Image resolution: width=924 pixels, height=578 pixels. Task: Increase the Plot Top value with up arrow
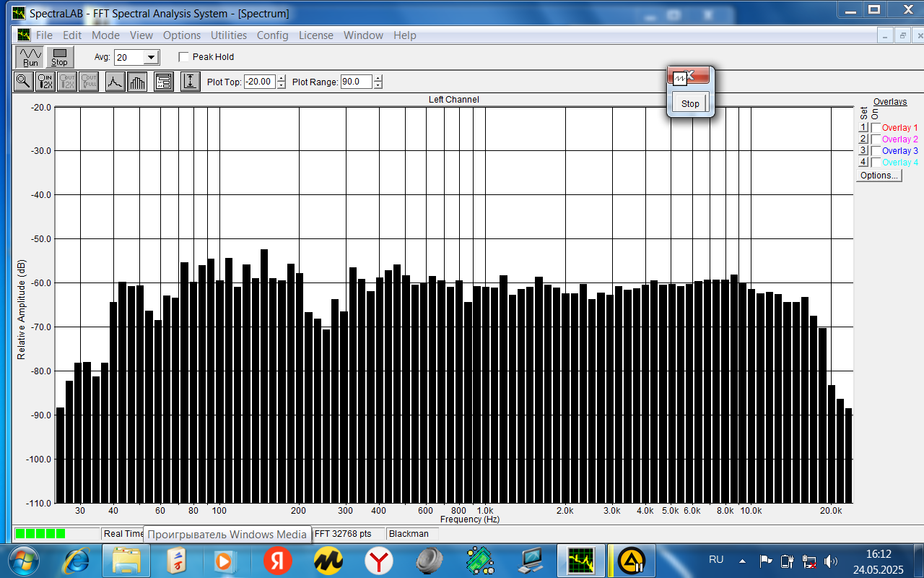tap(282, 79)
